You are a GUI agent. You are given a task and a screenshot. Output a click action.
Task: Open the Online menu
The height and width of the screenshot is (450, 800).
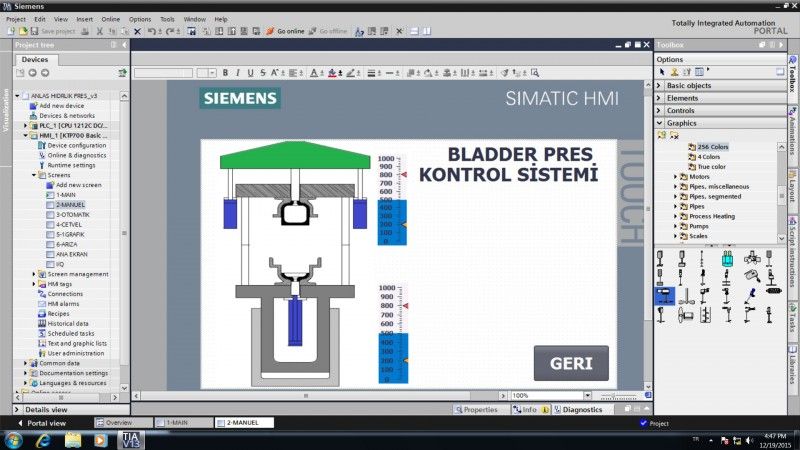tap(111, 19)
